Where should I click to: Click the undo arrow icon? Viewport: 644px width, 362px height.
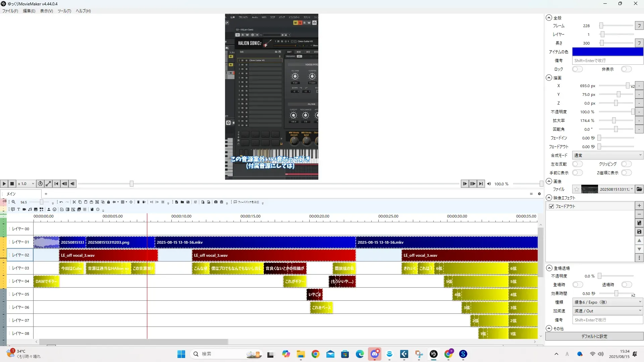point(61,202)
